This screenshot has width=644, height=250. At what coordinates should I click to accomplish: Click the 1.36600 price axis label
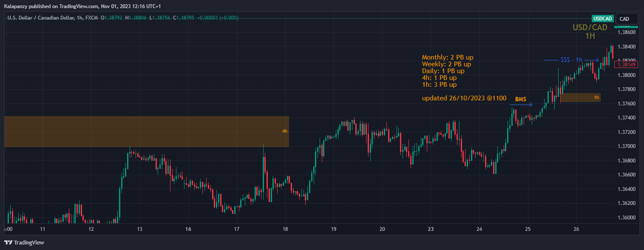tap(627, 175)
